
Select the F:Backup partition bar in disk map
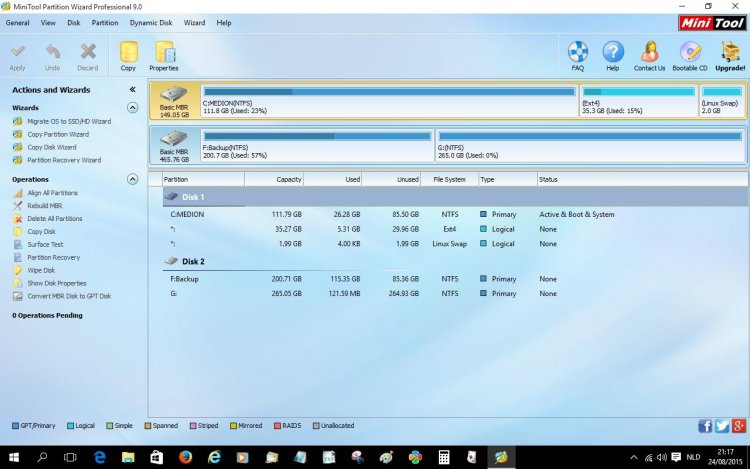point(317,145)
